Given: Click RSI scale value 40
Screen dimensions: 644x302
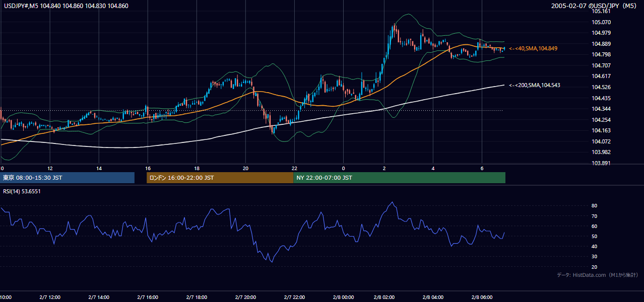Looking at the screenshot, I should click(595, 246).
